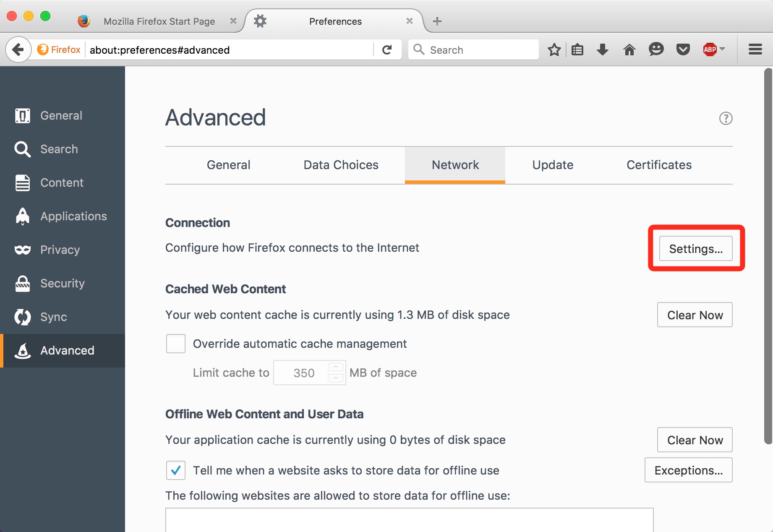
Task: Open the Advanced help question mark
Action: (x=726, y=118)
